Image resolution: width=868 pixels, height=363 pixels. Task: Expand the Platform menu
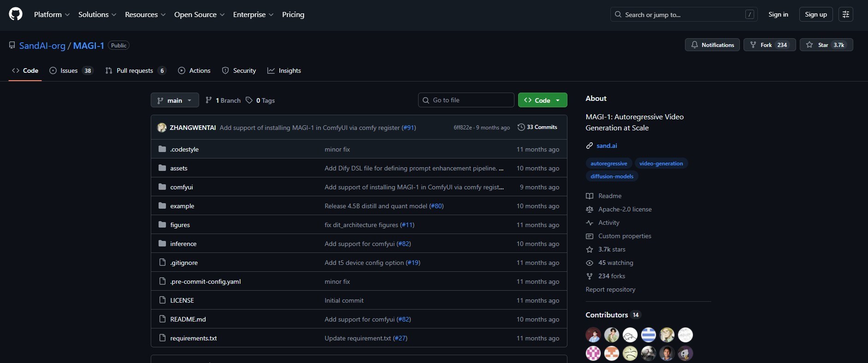coord(52,14)
